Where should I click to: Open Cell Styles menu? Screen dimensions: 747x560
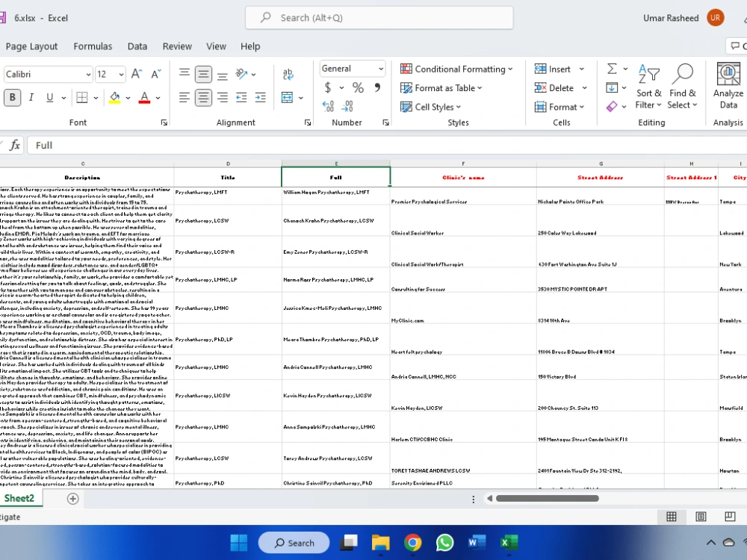click(x=431, y=107)
